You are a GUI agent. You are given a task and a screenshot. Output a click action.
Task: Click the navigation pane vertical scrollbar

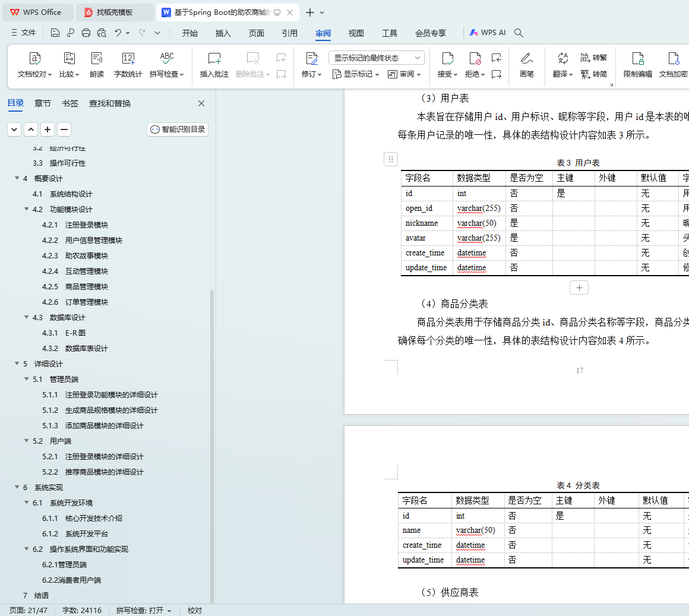[x=212, y=446]
